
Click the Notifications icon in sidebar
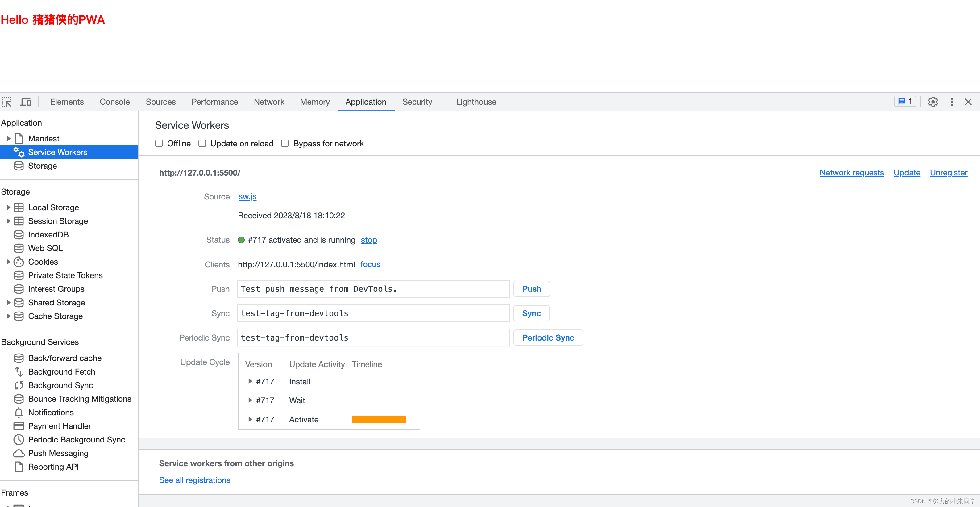[x=18, y=412]
